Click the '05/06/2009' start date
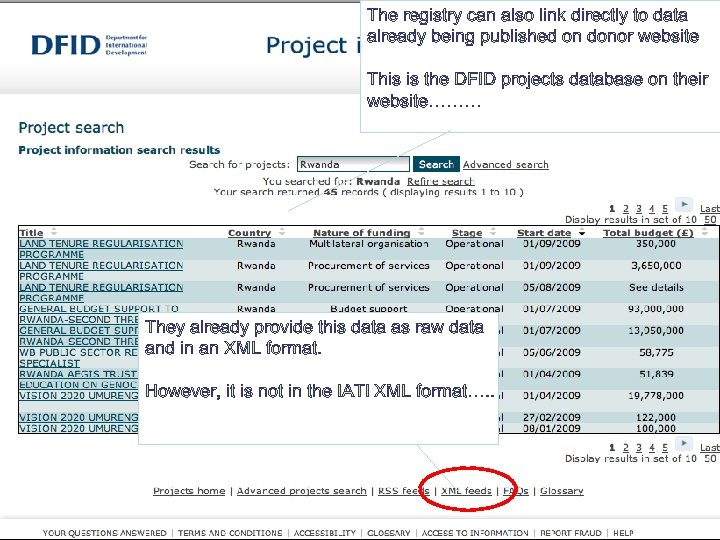720x540 pixels. coord(552,353)
